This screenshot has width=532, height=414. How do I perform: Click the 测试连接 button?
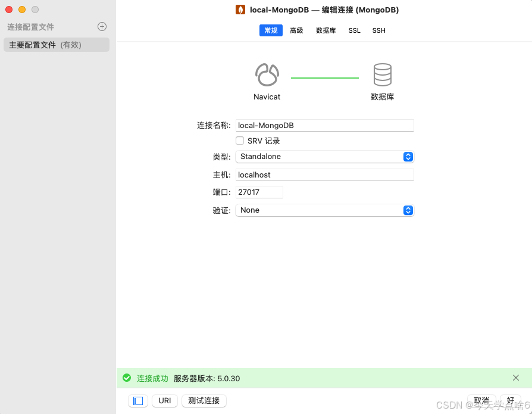(204, 401)
